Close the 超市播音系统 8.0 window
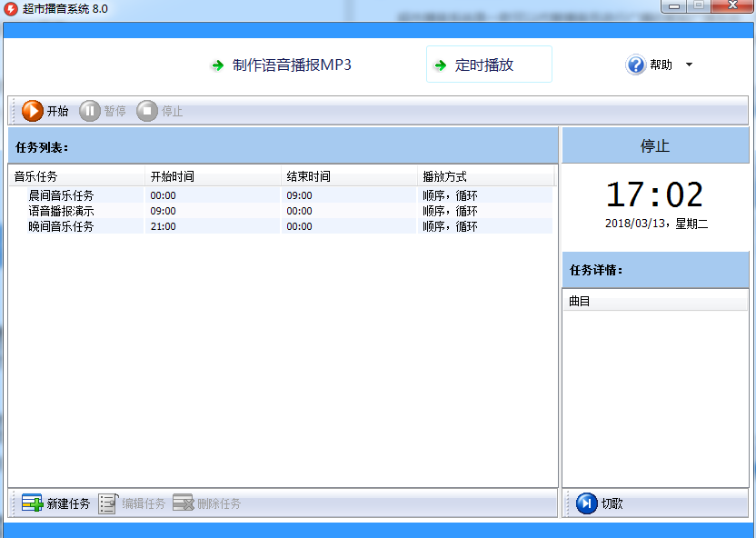The height and width of the screenshot is (538, 756). 732,5
